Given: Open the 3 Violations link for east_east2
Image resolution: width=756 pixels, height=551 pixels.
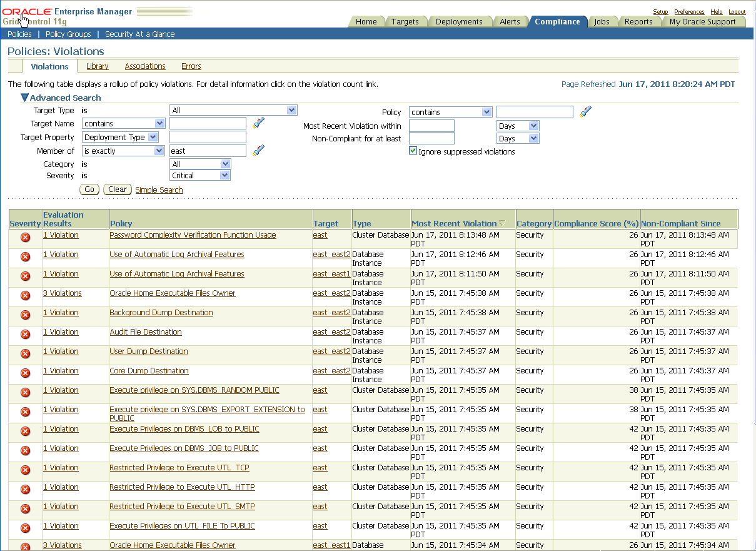Looking at the screenshot, I should pos(62,293).
